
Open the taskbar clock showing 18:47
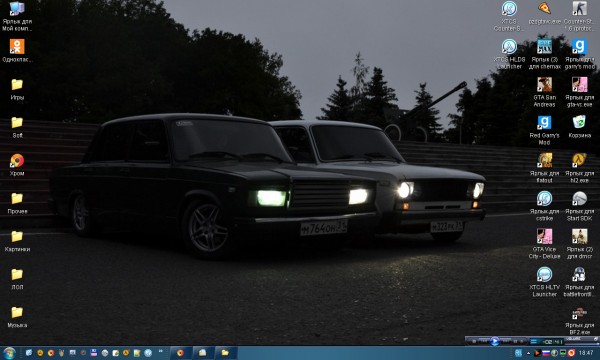[586, 353]
